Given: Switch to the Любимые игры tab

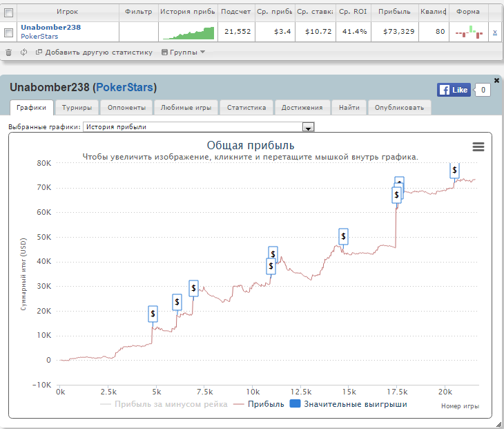Looking at the screenshot, I should click(186, 107).
